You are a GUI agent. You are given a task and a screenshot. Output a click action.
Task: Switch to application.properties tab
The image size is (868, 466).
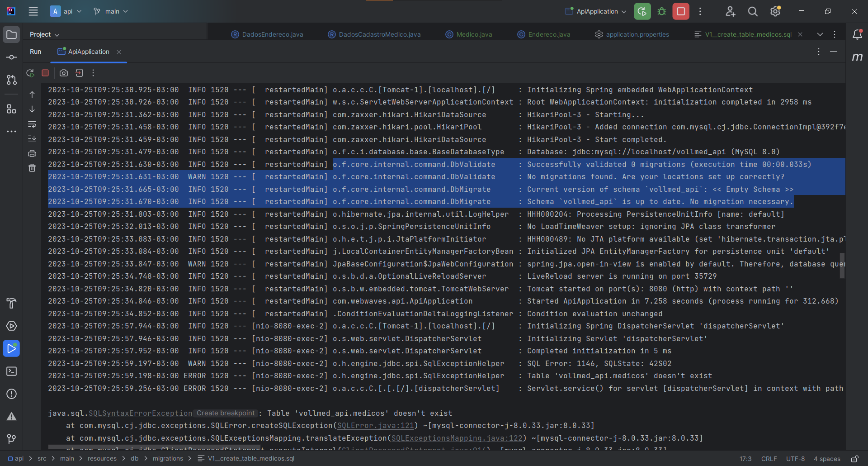[632, 34]
